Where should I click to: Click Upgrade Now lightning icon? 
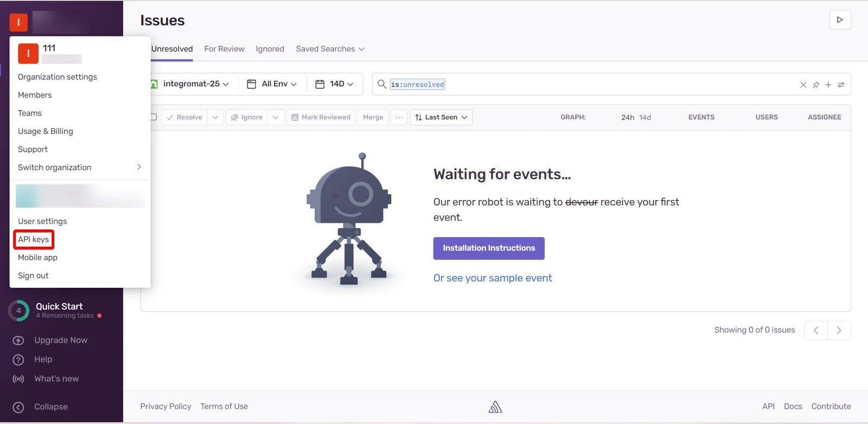click(18, 341)
